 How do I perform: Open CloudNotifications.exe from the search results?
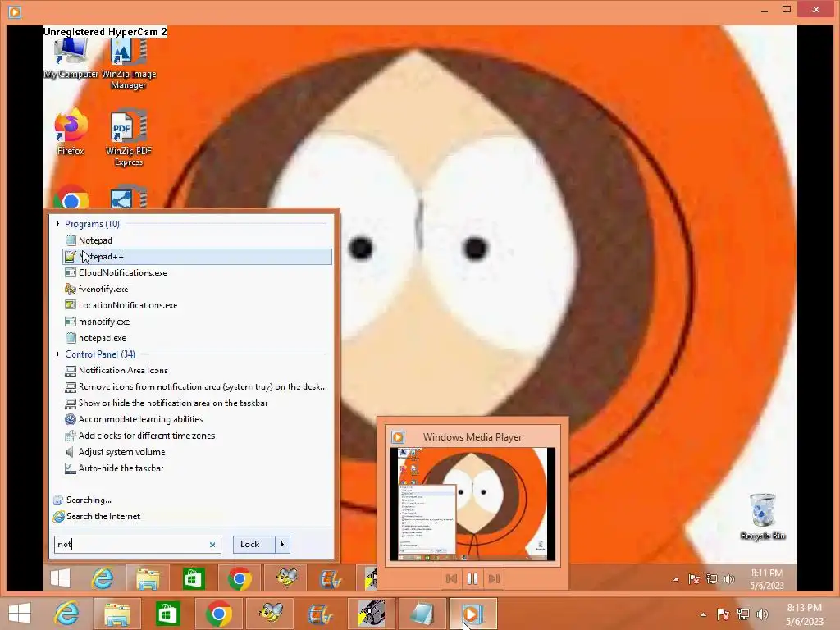click(x=197, y=272)
